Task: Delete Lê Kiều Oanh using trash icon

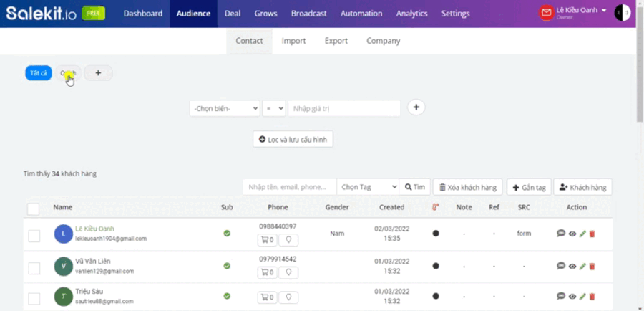Action: [592, 234]
